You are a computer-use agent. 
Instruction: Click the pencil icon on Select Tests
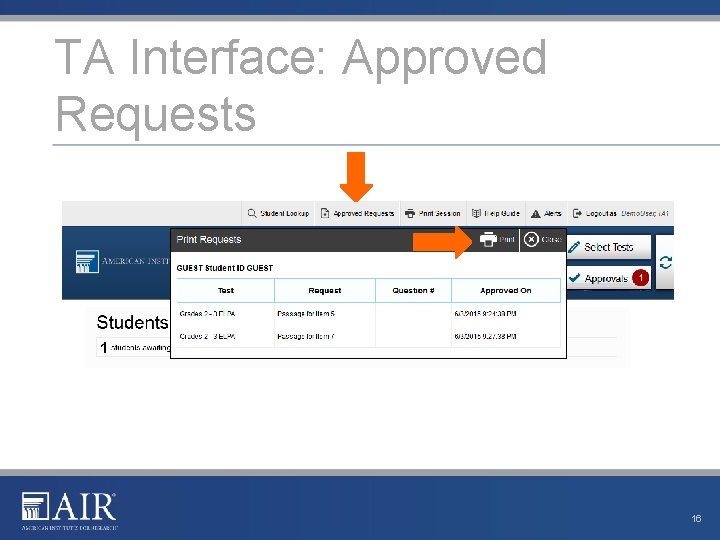[574, 248]
